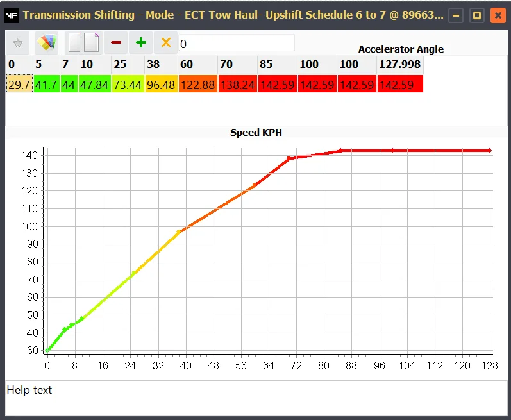
Task: Open the color palette settings
Action: click(47, 43)
